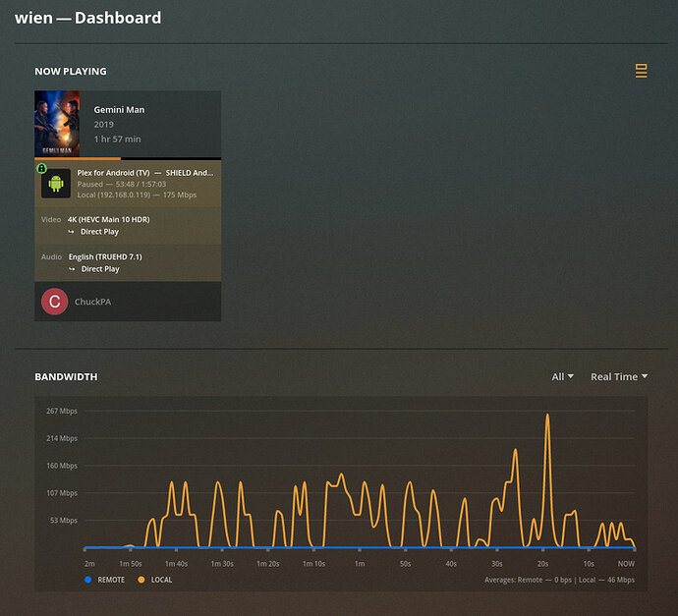
Task: Click the '4K (HEVC Main 10 HDR)' video text
Action: point(108,220)
